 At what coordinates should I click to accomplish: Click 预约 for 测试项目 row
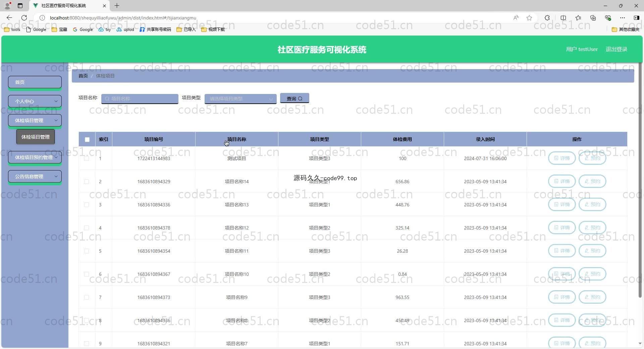click(592, 158)
